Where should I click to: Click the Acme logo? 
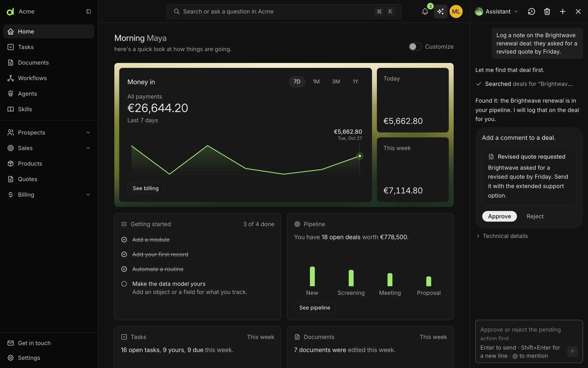pos(10,11)
